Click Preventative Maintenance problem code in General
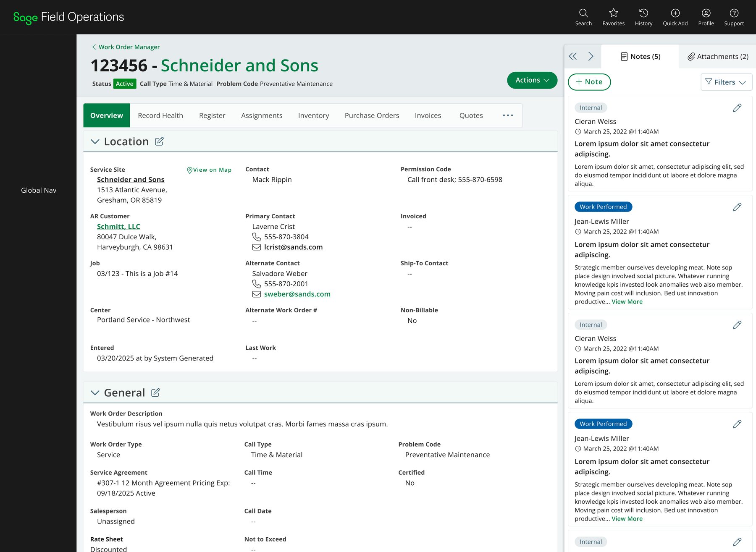This screenshot has width=756, height=552. coord(447,455)
